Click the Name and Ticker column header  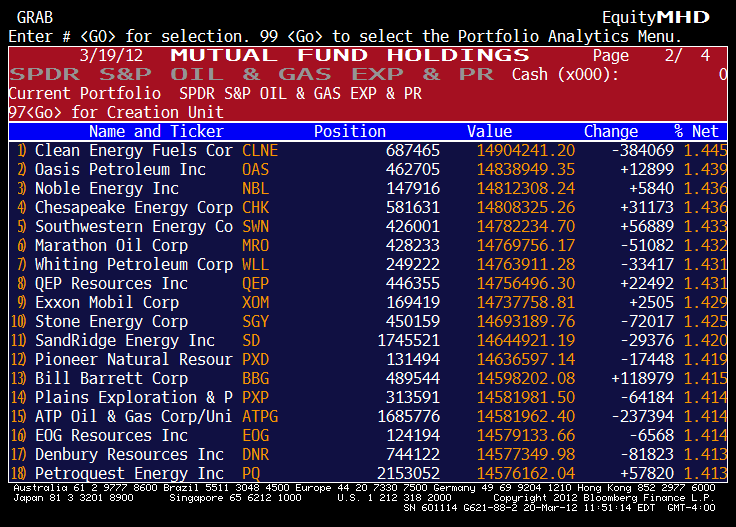coord(156,131)
